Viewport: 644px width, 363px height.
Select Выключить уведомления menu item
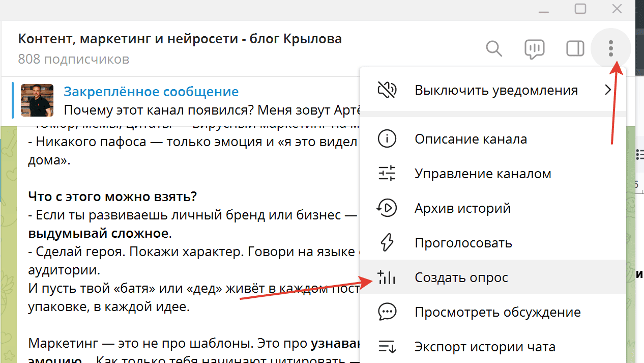[492, 90]
